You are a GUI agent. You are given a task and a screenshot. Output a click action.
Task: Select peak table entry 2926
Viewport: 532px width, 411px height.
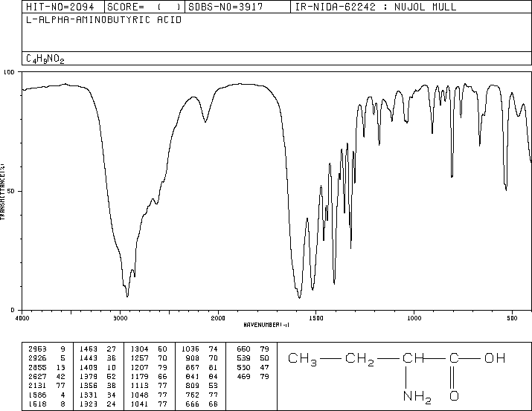[x=37, y=358]
